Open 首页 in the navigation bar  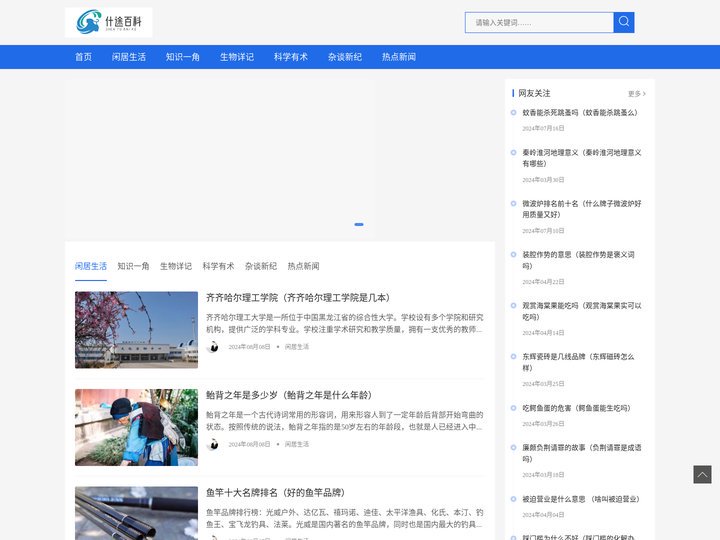[84, 57]
